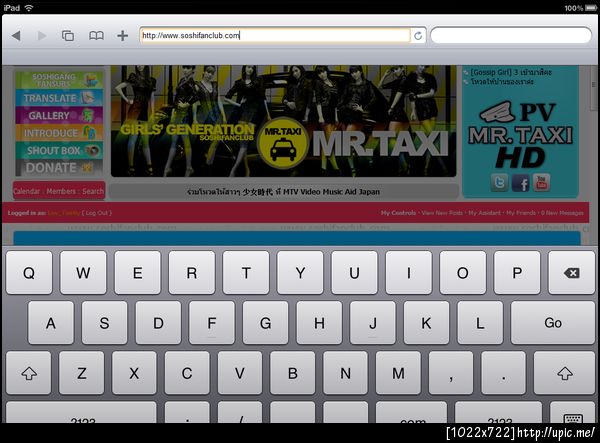Tap the T key
This screenshot has width=600, height=443.
(x=246, y=273)
